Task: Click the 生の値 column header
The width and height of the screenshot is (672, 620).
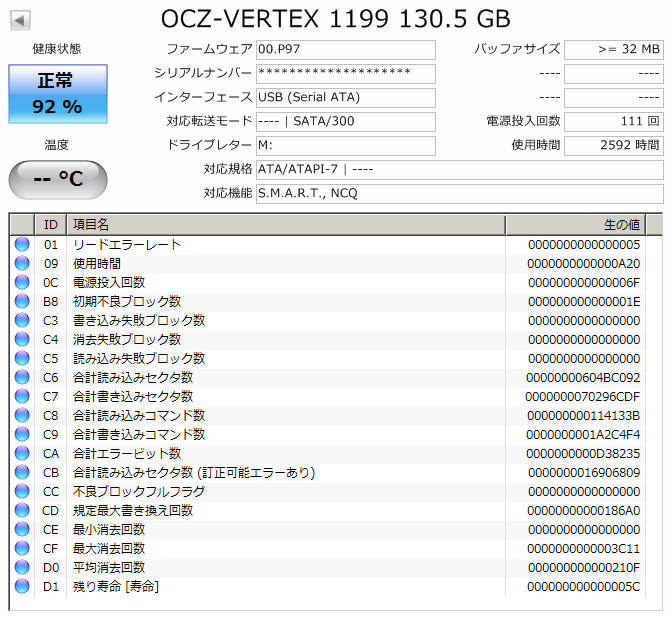Action: tap(576, 225)
